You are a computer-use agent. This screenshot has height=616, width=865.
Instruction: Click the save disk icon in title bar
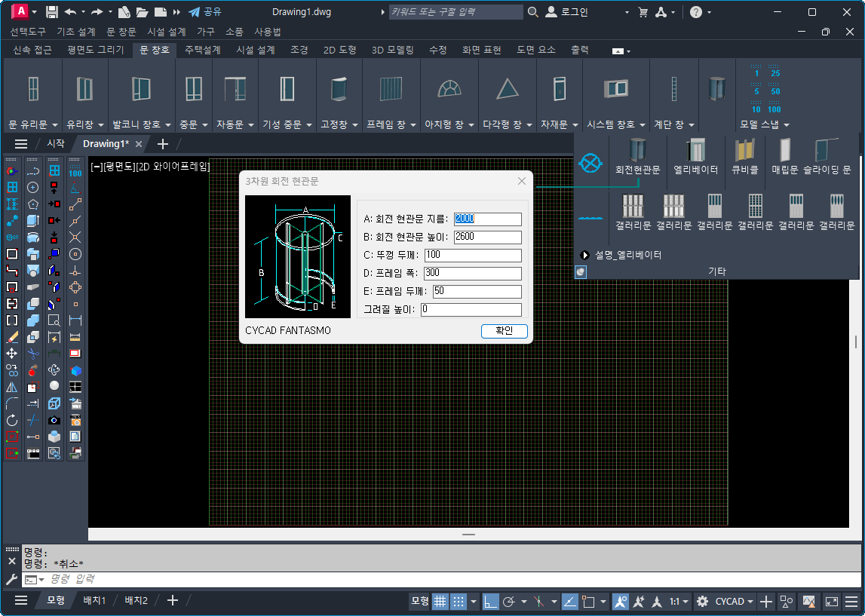click(52, 12)
